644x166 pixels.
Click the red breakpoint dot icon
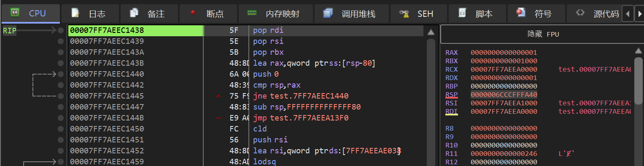coord(193,12)
